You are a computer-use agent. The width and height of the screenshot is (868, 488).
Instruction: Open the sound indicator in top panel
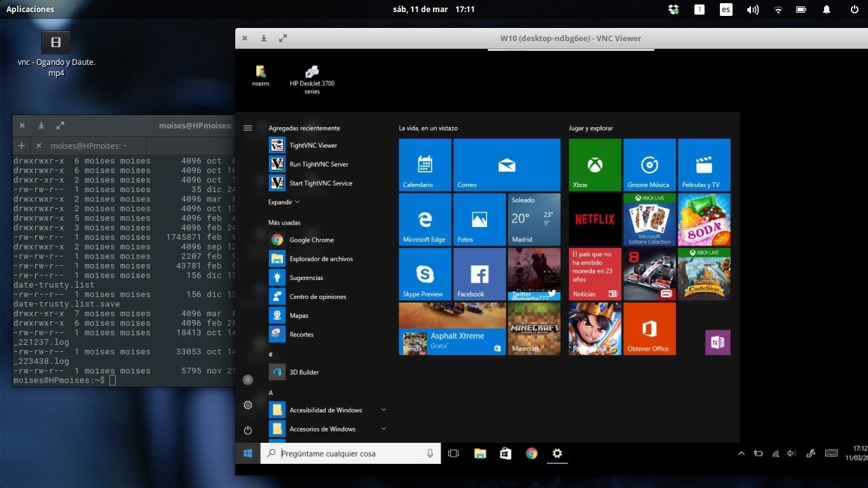[752, 10]
